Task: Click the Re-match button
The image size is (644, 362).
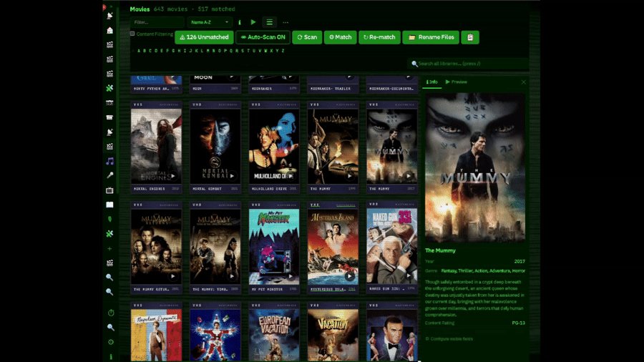Action: pos(379,37)
